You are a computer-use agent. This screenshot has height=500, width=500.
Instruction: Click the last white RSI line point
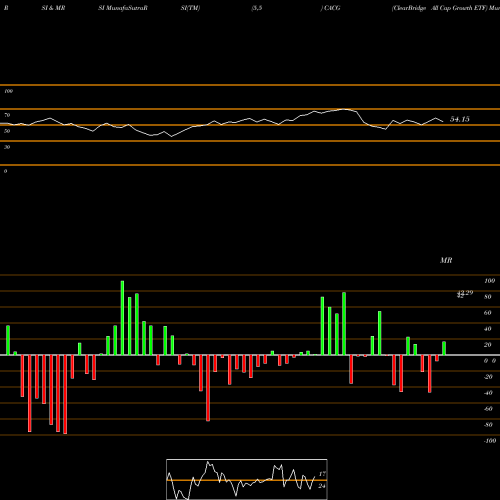coord(443,121)
